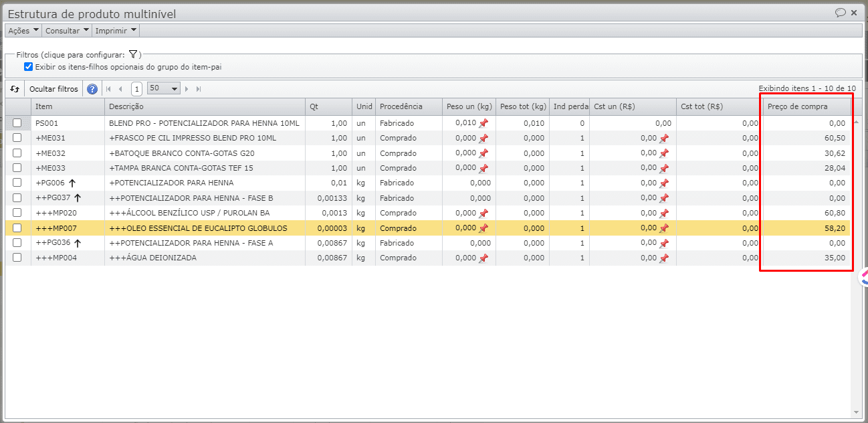Click weight pin icon in PS001 row
The height and width of the screenshot is (423, 868).
(x=483, y=123)
